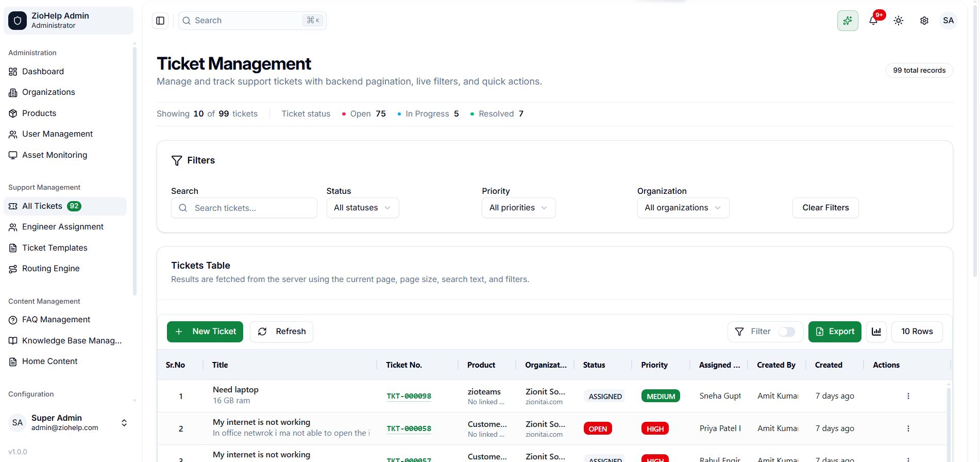Image resolution: width=980 pixels, height=462 pixels.
Task: Focus the Search tickets field
Action: coord(244,208)
